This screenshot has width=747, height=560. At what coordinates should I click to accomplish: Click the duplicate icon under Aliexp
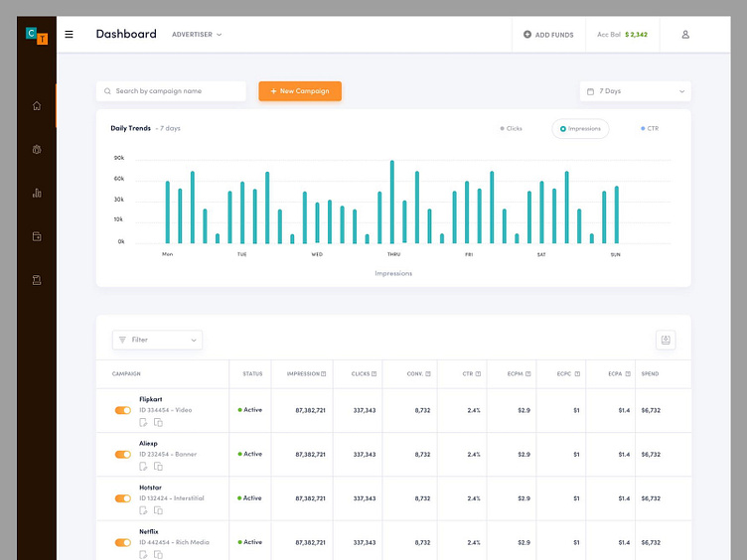click(x=158, y=467)
